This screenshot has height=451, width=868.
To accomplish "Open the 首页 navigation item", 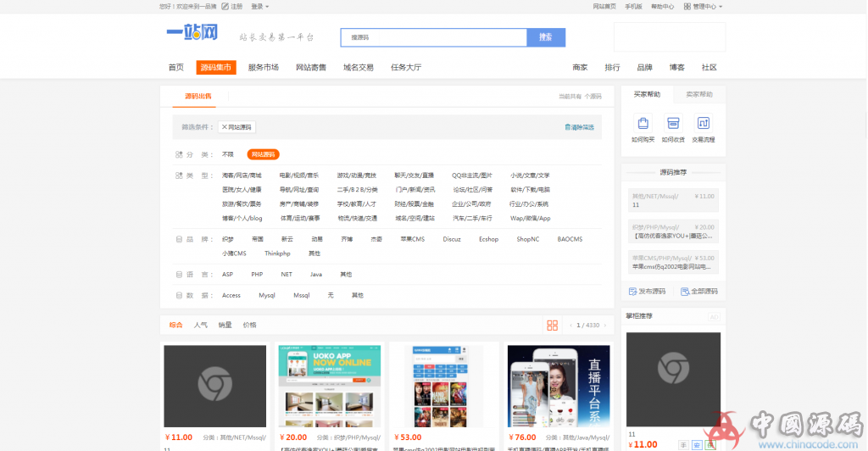I will point(176,68).
